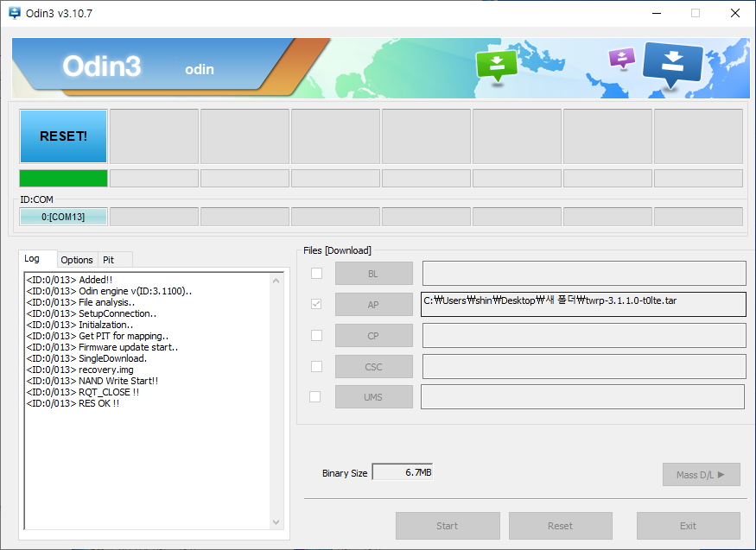Click the AP path field with twrp tar
This screenshot has height=550, width=756.
coord(583,305)
